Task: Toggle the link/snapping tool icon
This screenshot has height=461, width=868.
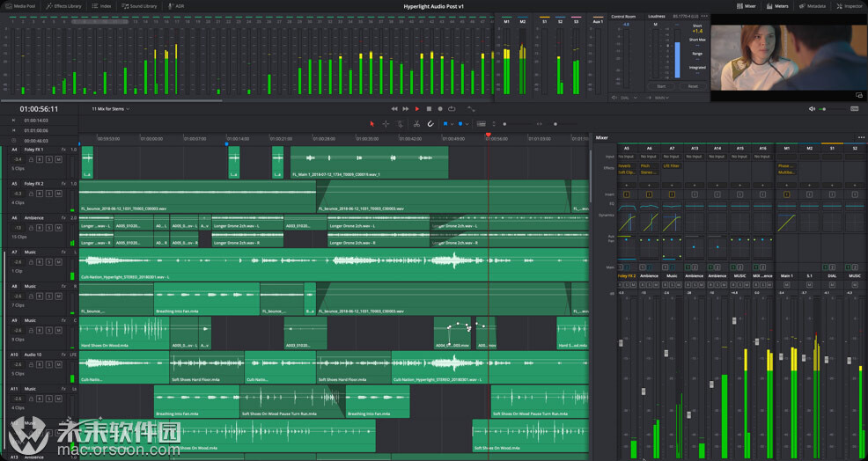Action: click(x=430, y=124)
